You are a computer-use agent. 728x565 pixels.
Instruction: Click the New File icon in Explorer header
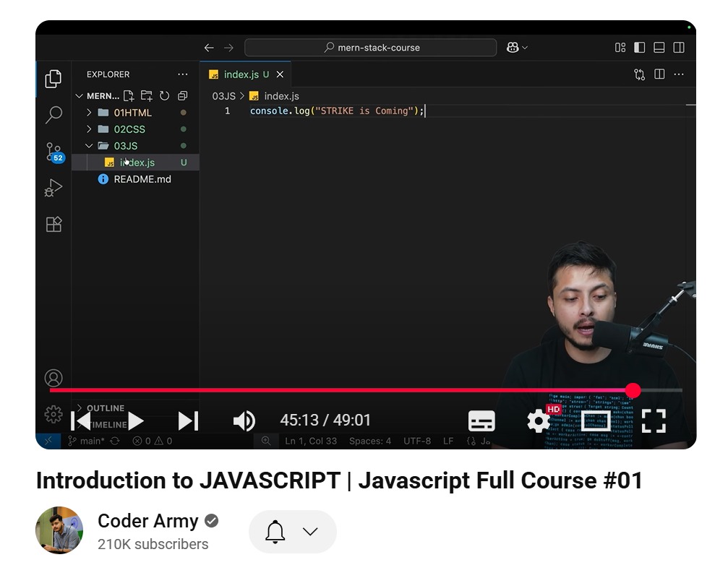coord(129,96)
